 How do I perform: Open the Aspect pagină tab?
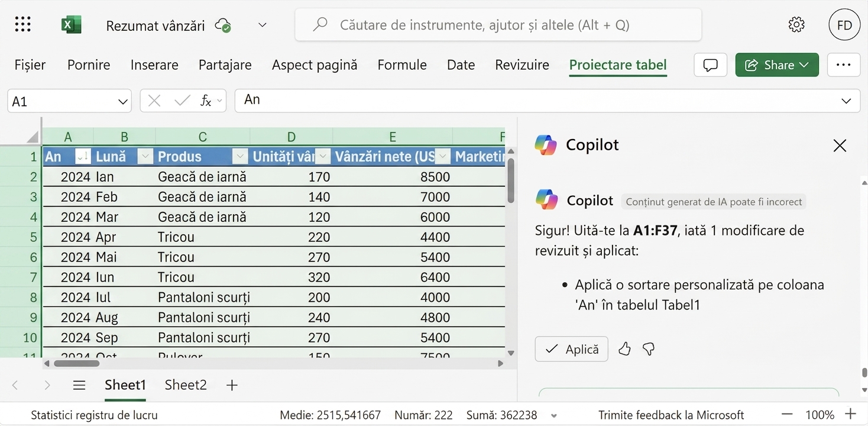click(315, 65)
